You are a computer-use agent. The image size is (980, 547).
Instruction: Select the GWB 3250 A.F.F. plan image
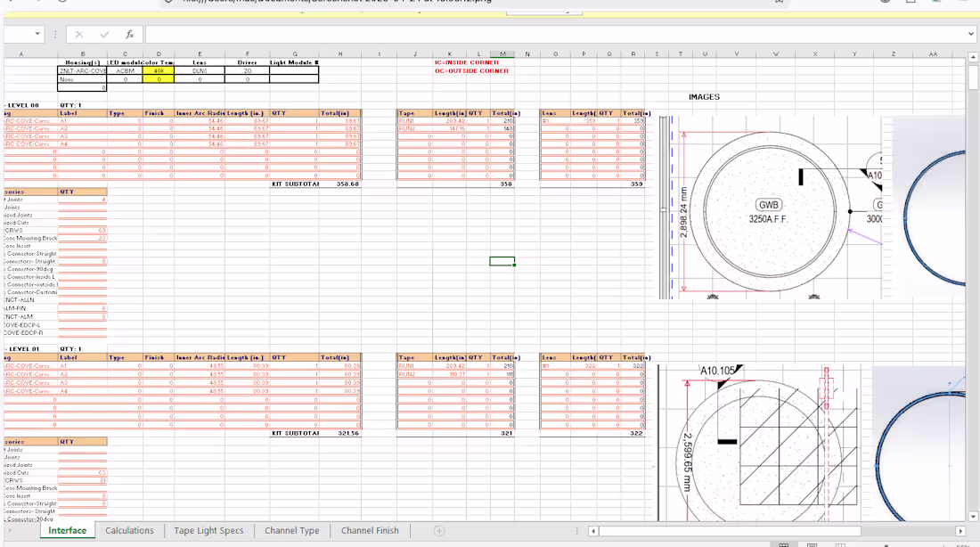[x=770, y=208]
